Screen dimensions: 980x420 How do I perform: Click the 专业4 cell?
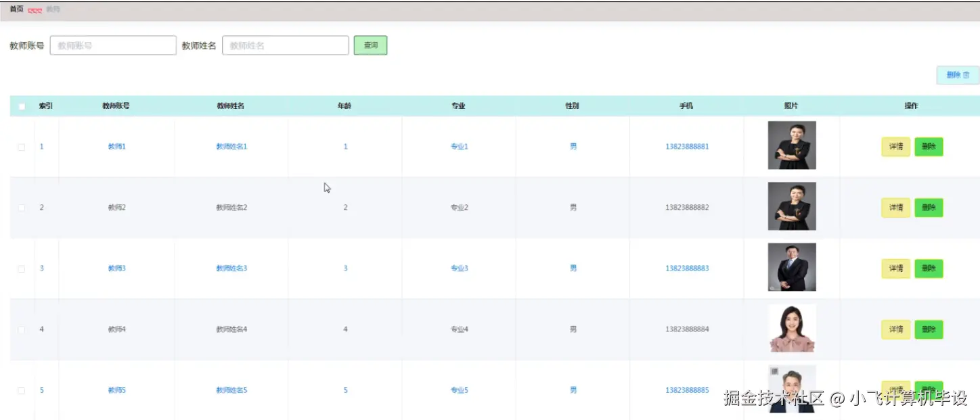(460, 329)
